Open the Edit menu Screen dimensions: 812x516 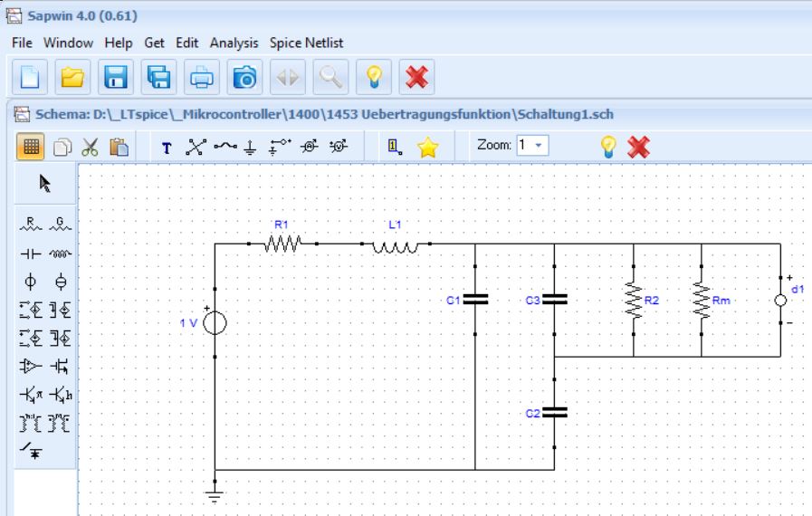(x=187, y=43)
